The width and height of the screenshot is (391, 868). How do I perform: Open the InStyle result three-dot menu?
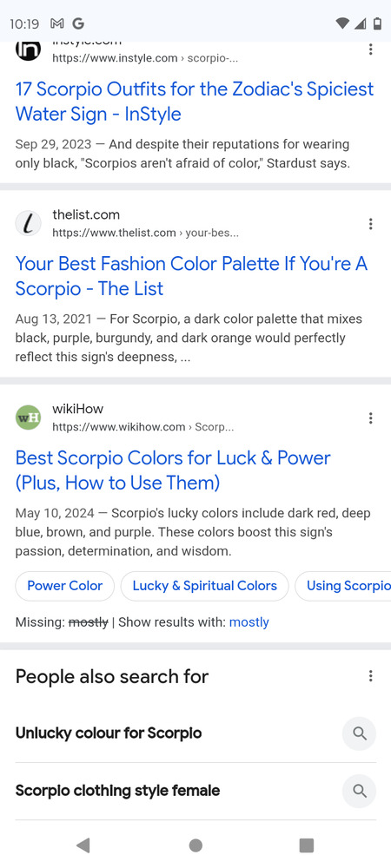click(370, 49)
